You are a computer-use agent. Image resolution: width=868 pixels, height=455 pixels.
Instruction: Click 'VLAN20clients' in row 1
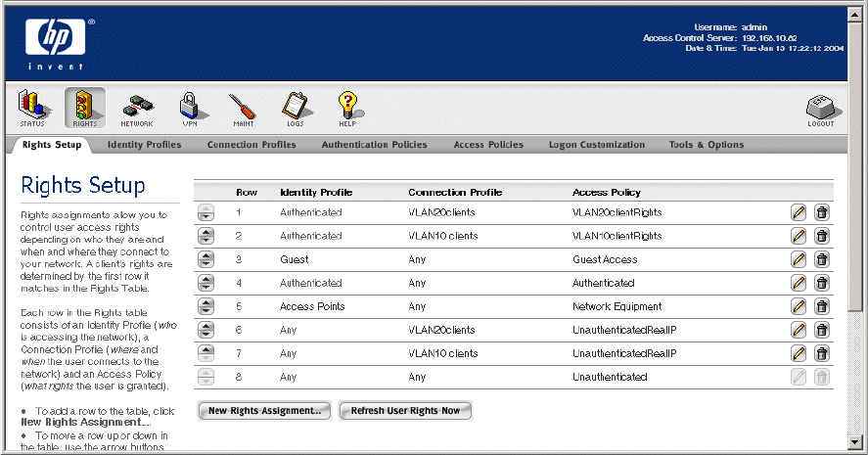441,212
